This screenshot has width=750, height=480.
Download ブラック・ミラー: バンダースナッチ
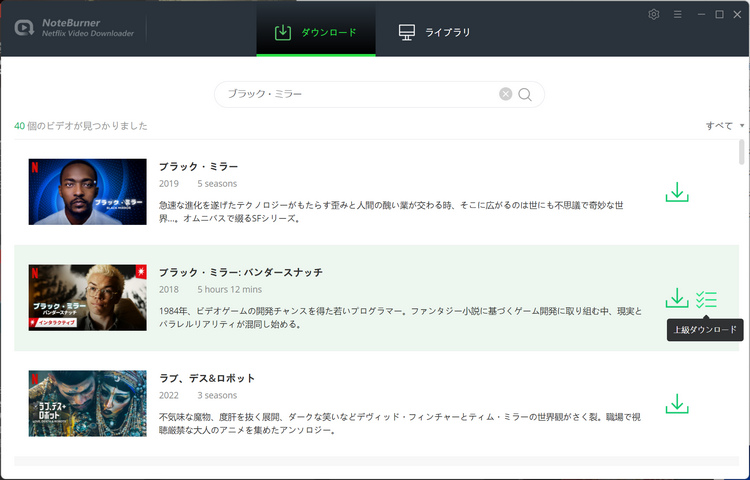pyautogui.click(x=677, y=298)
